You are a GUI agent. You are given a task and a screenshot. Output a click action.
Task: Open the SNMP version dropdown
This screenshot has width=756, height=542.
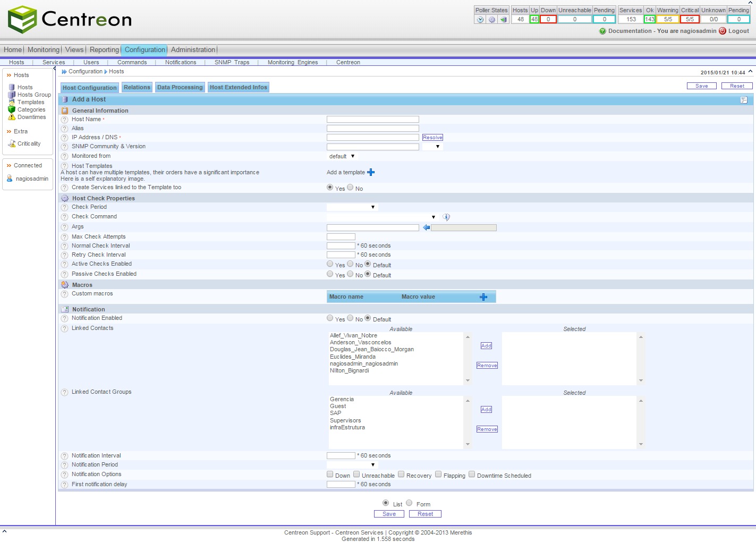click(433, 147)
